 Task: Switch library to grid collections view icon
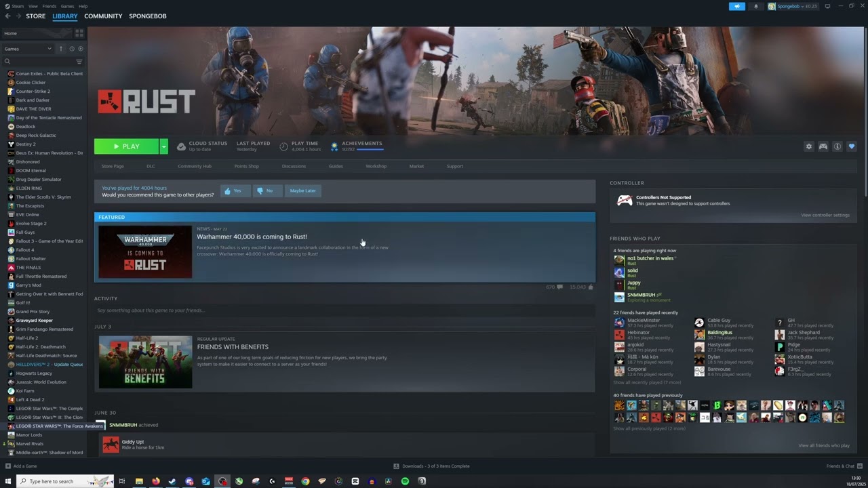coord(79,33)
